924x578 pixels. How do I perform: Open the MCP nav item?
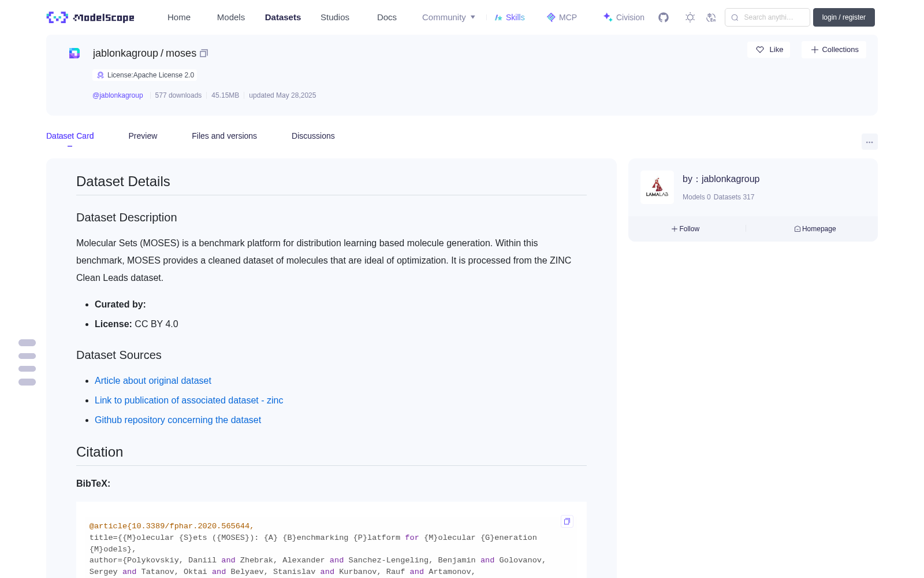562,17
